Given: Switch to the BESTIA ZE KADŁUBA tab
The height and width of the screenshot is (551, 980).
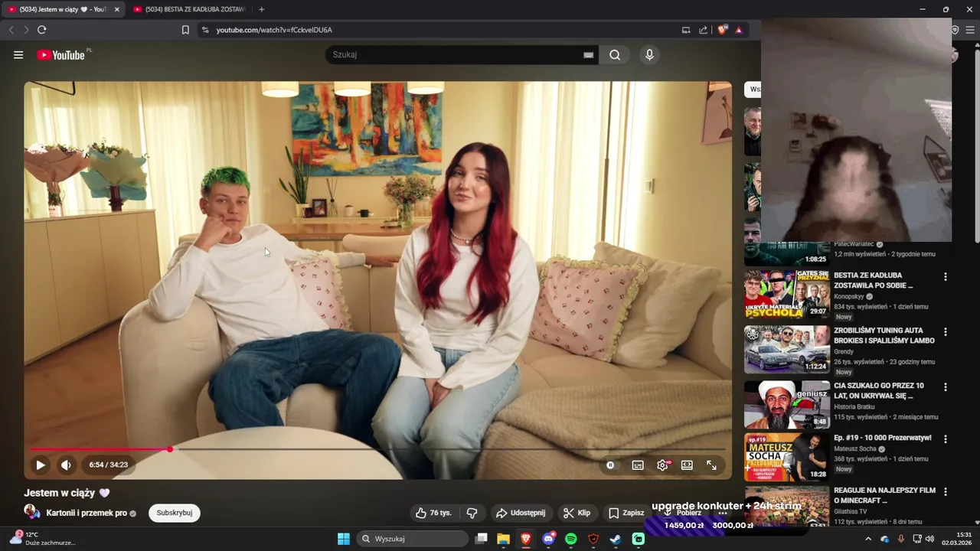Looking at the screenshot, I should 190,9.
